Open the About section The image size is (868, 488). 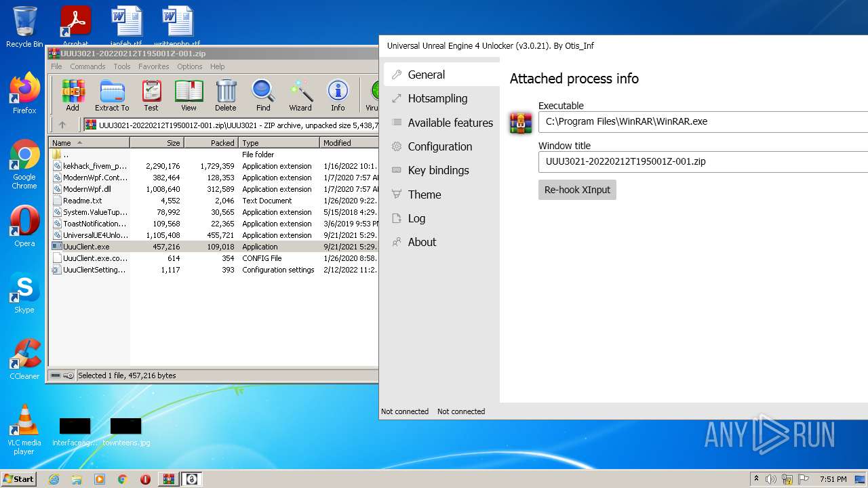click(x=441, y=242)
